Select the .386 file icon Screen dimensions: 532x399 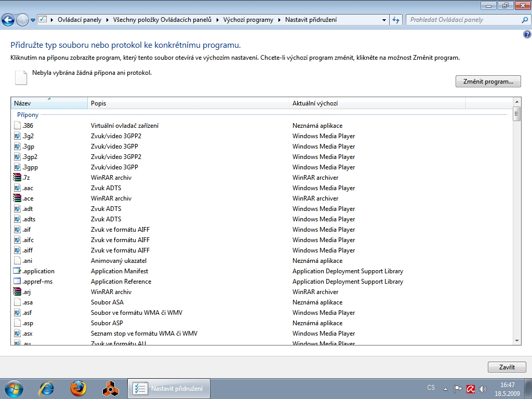coord(17,126)
